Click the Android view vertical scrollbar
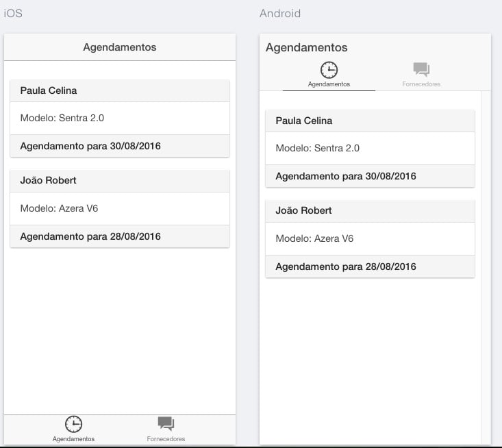502x448 pixels. coord(486,268)
